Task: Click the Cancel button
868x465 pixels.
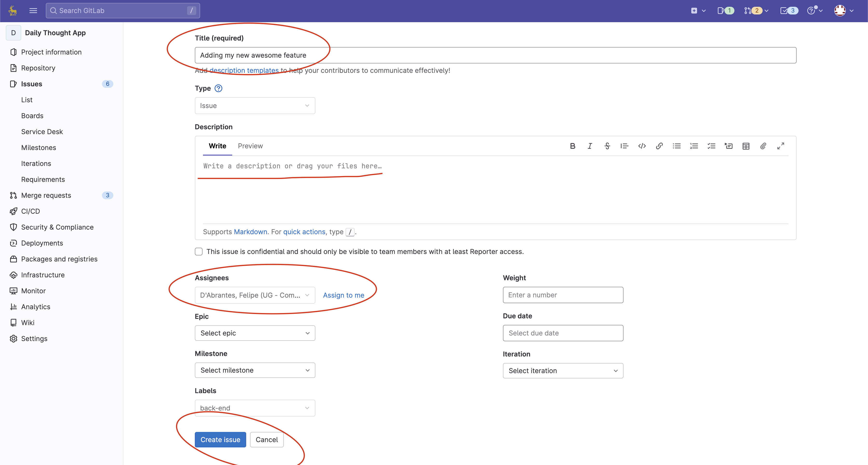Action: (266, 439)
